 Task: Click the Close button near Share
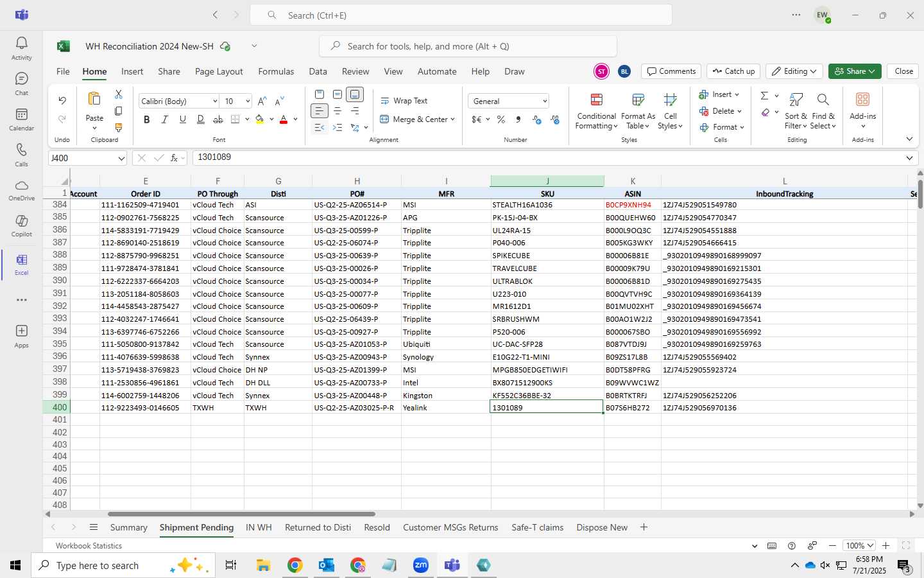903,71
